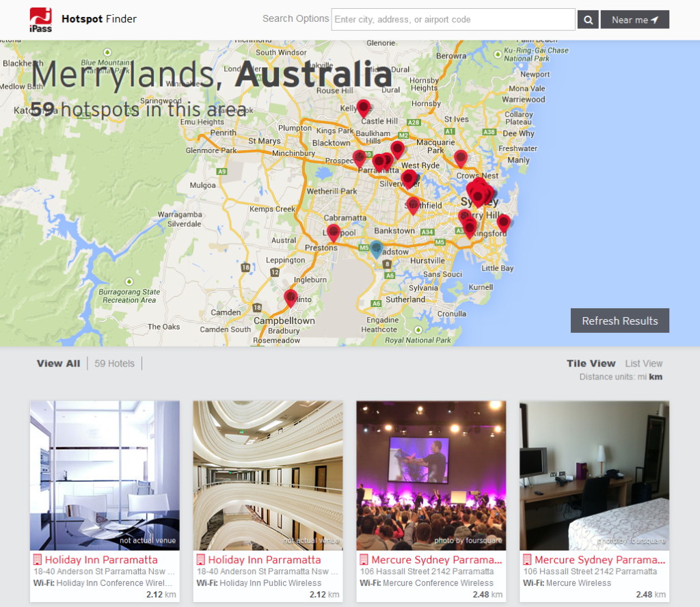Viewport: 700px width, 607px height.
Task: Click the Refresh Results button
Action: (619, 321)
